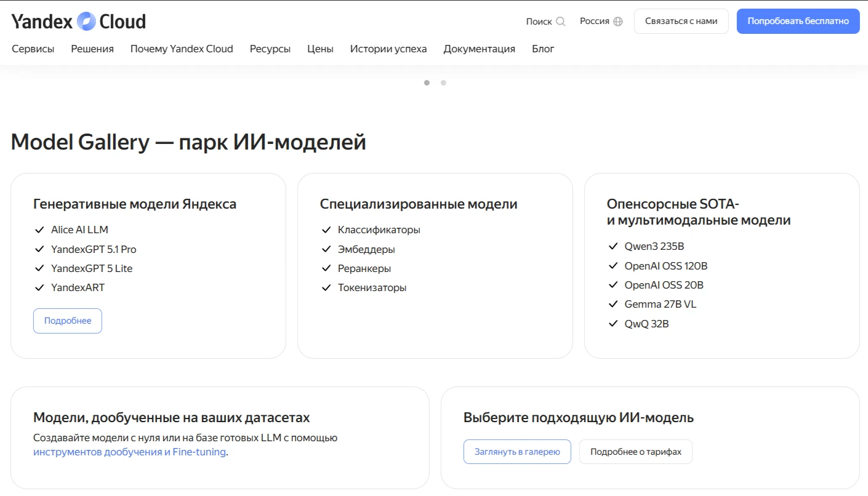The image size is (868, 496).
Task: Click the Классификаторы list item
Action: pos(379,230)
